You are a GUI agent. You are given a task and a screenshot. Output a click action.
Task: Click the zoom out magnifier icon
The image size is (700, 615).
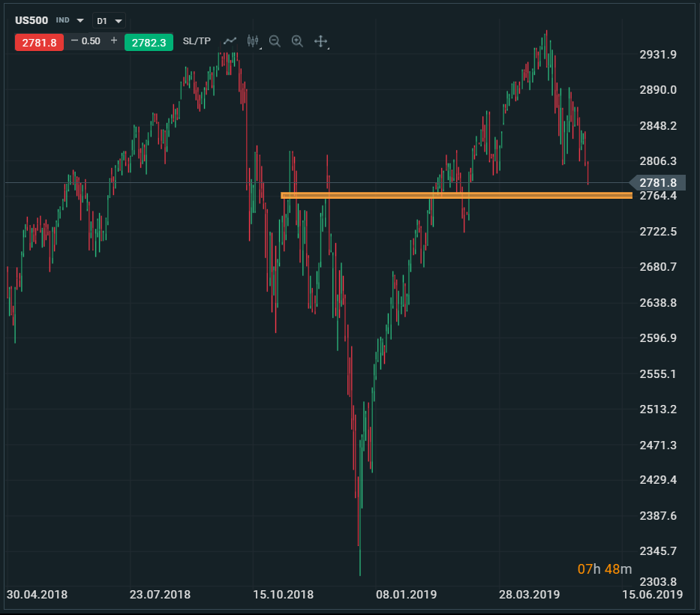click(275, 41)
